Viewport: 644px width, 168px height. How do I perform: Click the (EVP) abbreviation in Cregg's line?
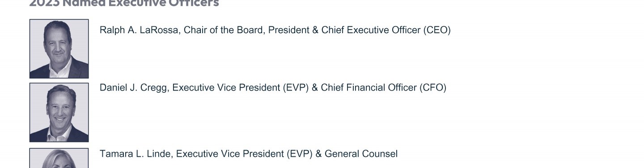point(296,88)
